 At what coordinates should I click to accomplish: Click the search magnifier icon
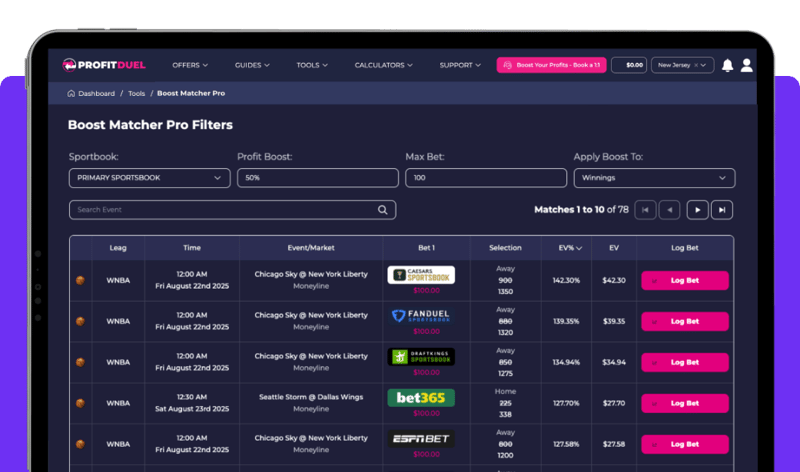(383, 210)
